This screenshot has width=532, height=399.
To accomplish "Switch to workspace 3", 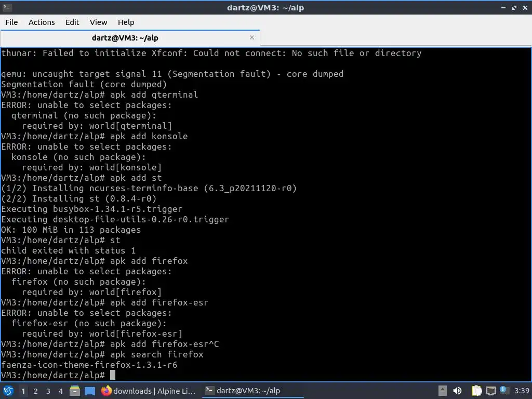I will (48, 391).
